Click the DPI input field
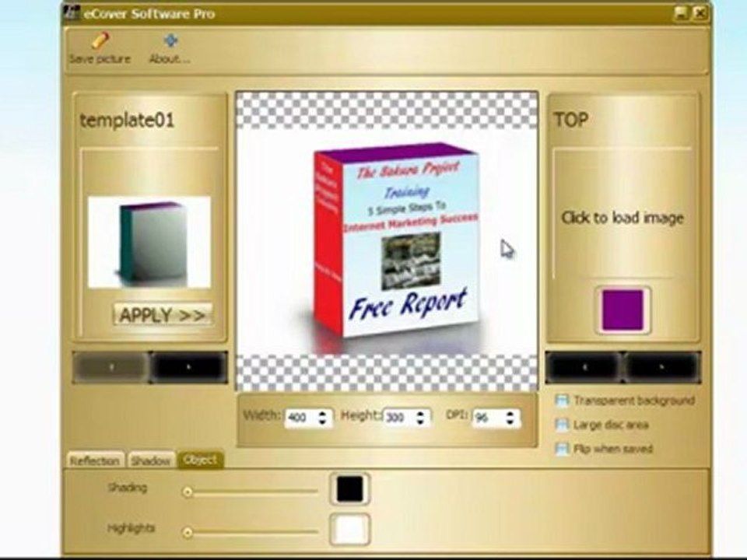Viewport: 747px width, 560px height. 489,418
